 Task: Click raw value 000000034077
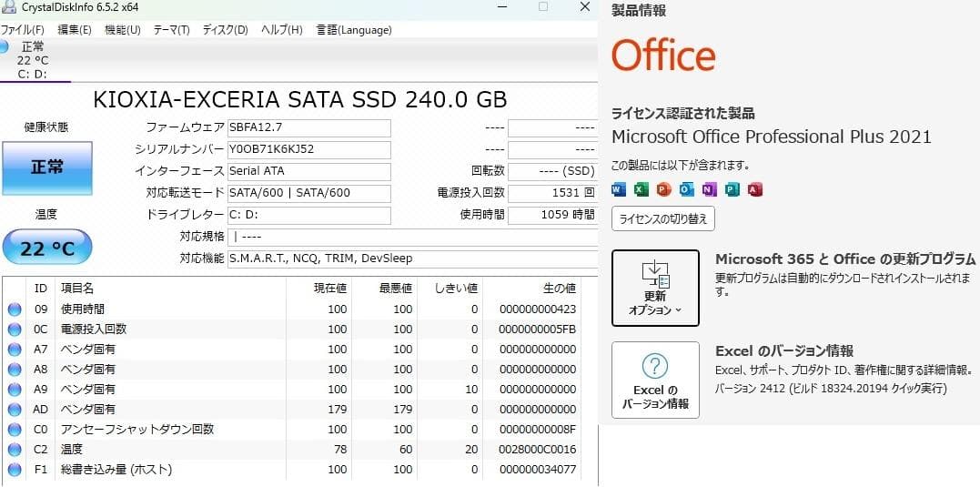(538, 469)
